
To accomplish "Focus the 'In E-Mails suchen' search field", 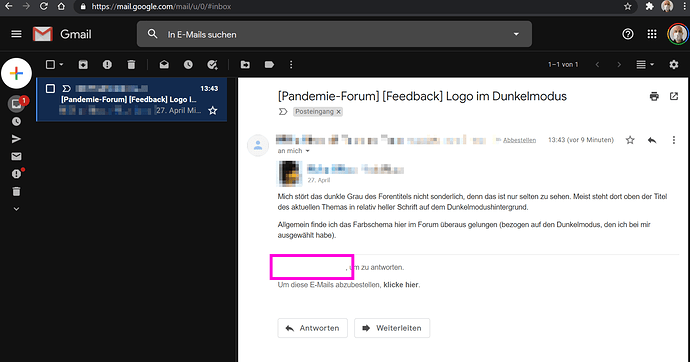I will 334,34.
